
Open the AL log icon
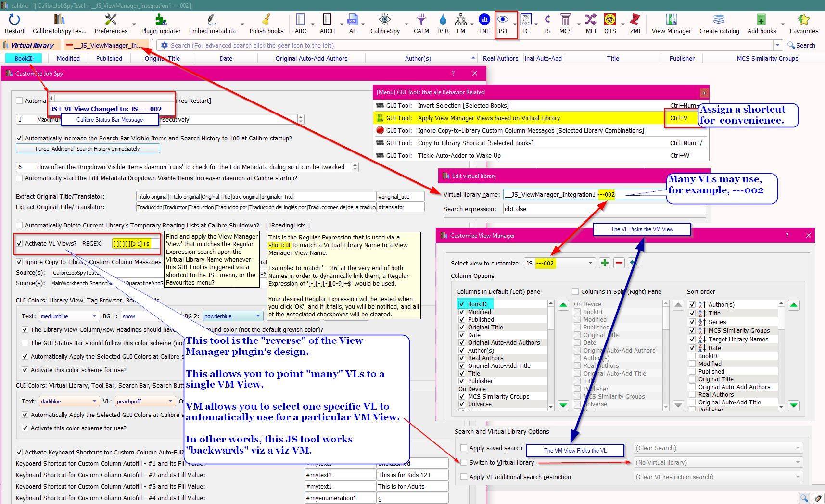tap(353, 24)
